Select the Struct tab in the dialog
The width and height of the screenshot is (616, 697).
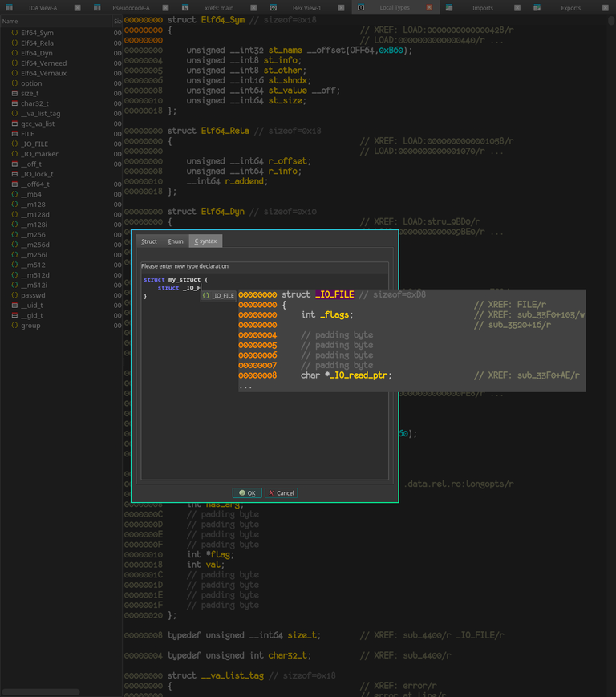click(x=149, y=241)
